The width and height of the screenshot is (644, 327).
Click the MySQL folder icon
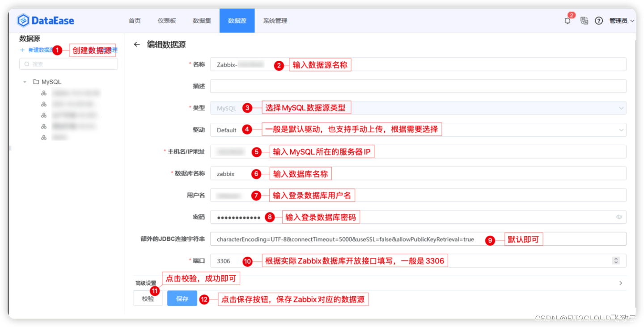point(36,82)
